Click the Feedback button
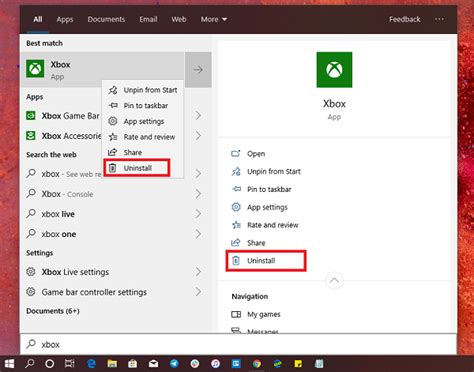 coord(405,19)
